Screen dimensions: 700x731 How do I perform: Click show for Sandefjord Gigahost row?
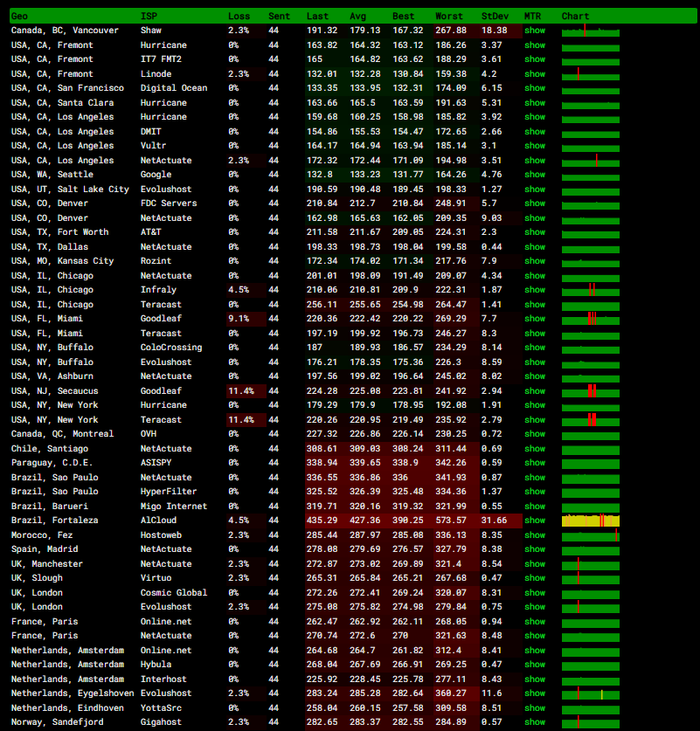[x=534, y=722]
